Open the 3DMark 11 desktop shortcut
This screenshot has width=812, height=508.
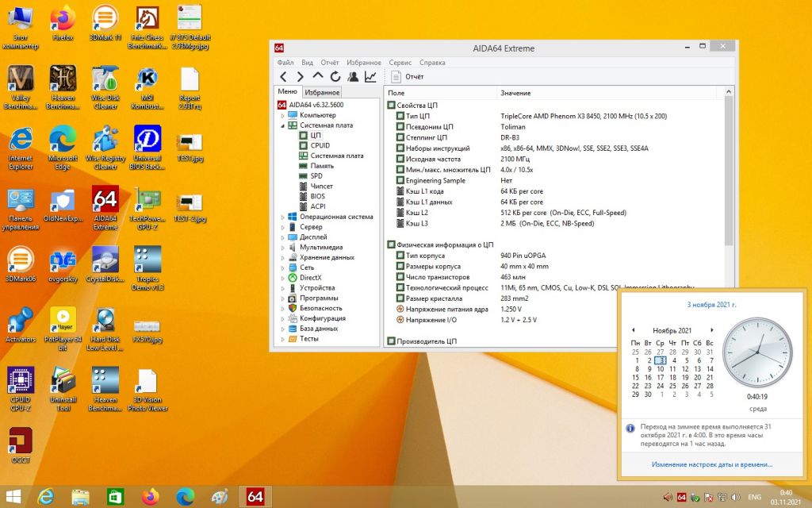(105, 23)
